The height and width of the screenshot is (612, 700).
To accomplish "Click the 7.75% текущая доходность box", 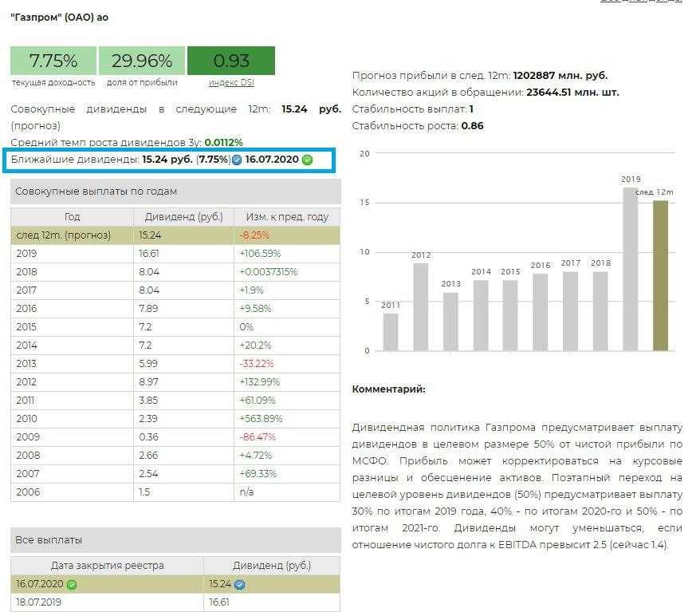I will click(53, 61).
